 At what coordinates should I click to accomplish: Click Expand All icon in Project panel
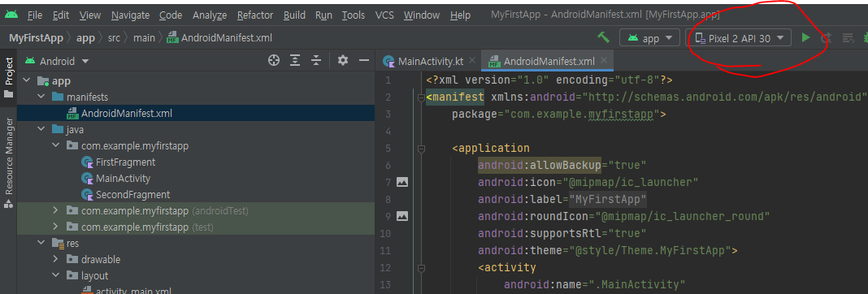[x=296, y=60]
